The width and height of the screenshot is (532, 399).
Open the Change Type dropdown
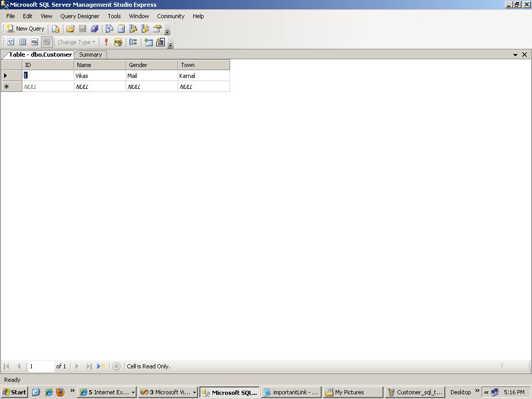(76, 42)
